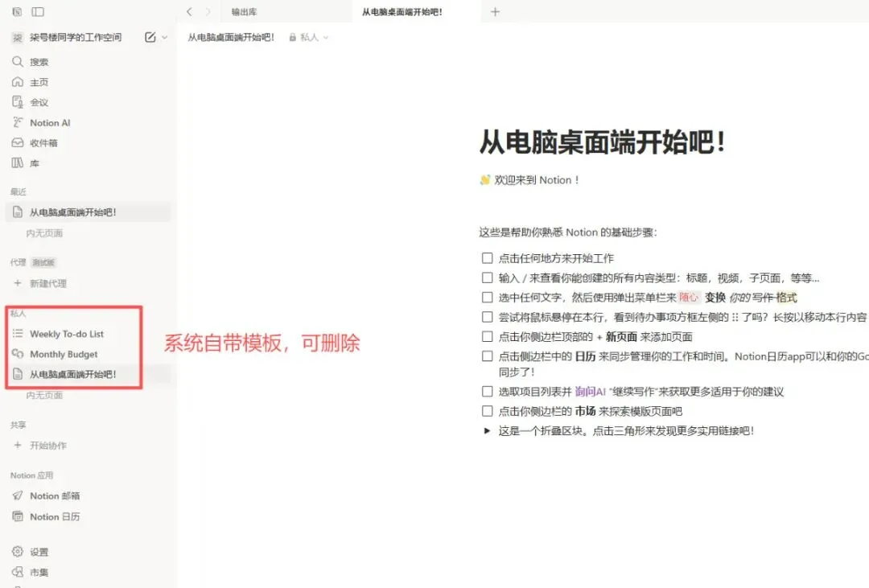Open the 柒号楼同学的工作空间 workspace switcher

click(x=76, y=37)
